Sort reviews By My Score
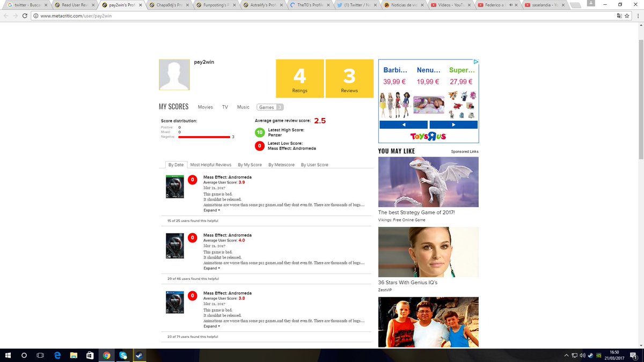Screen dimensions: 644x362 coord(250,165)
